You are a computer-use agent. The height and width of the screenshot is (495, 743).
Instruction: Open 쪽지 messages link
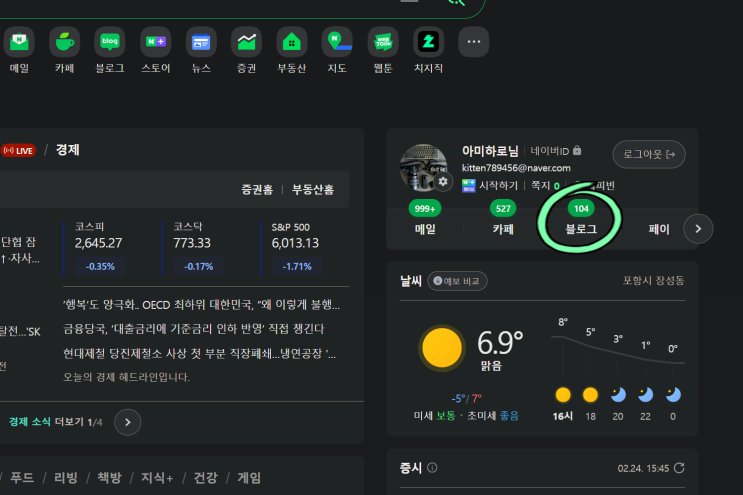[x=545, y=185]
